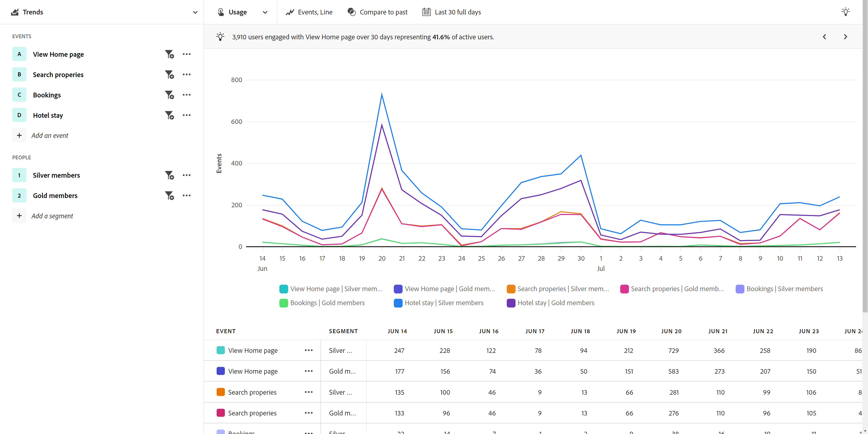Click the plus icon beside Add an event

(19, 135)
